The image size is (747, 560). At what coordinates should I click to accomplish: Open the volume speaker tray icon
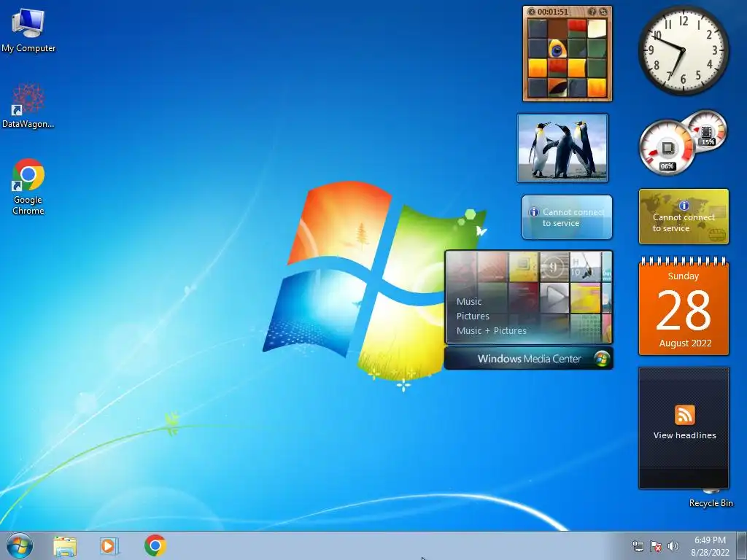click(673, 546)
